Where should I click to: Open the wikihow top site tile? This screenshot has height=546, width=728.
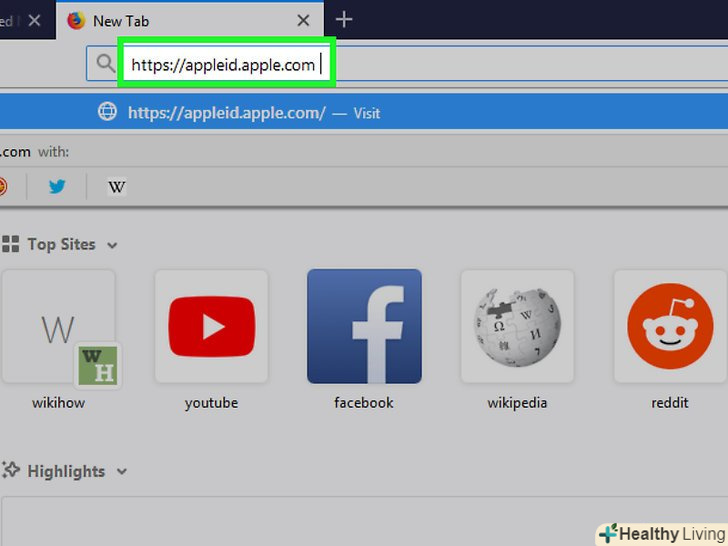(58, 327)
